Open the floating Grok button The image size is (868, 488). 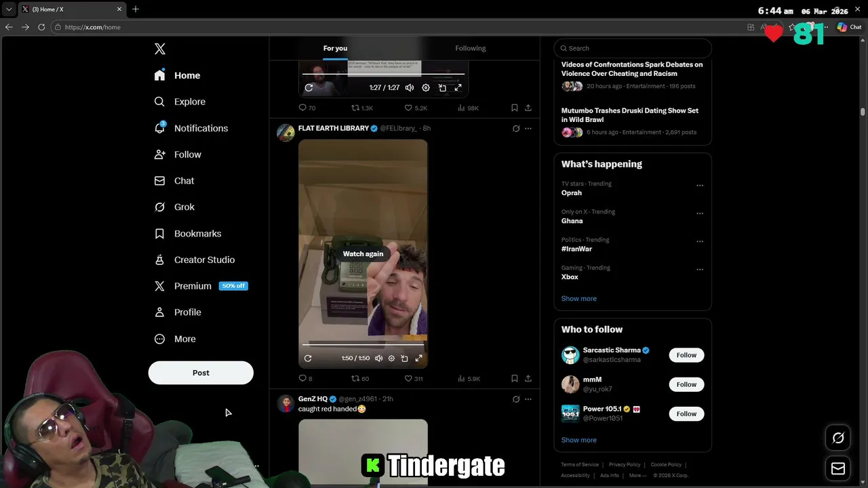[x=838, y=438]
